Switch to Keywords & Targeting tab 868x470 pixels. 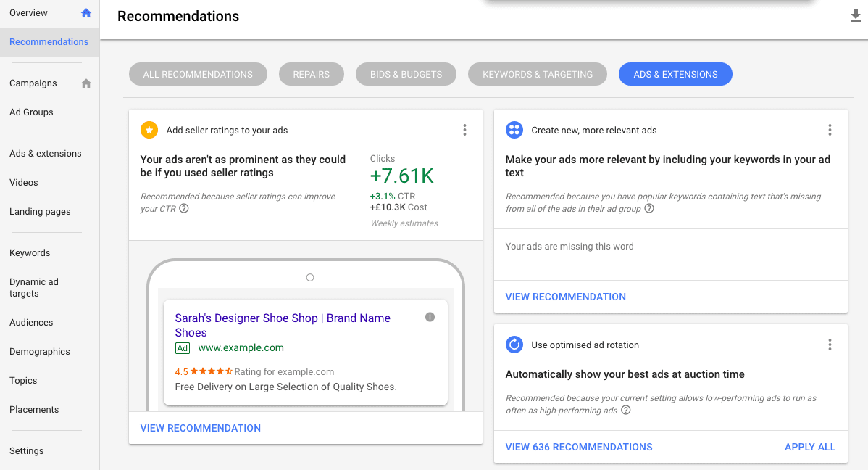pos(537,74)
